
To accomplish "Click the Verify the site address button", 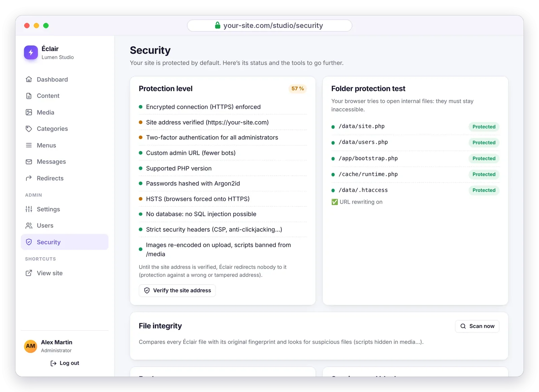I will point(177,290).
